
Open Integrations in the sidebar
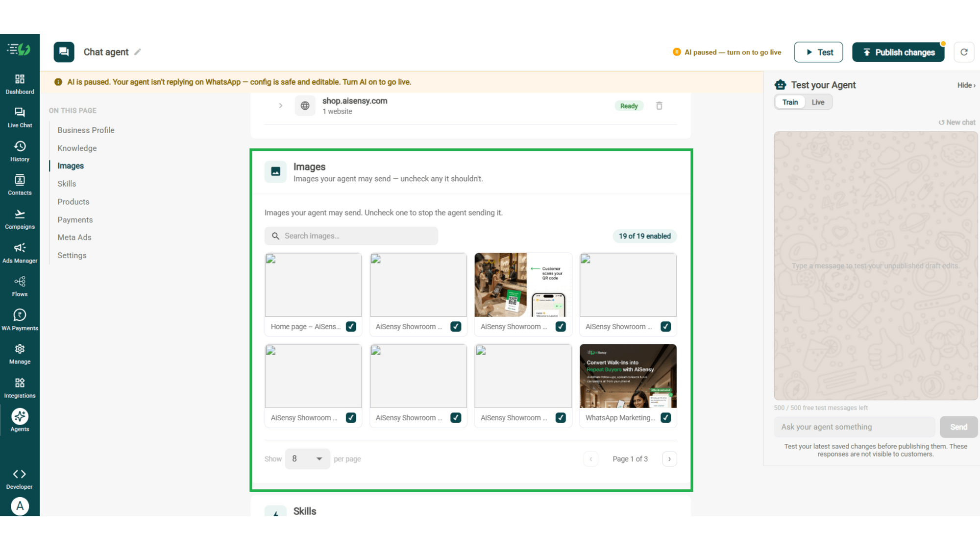pos(20,388)
